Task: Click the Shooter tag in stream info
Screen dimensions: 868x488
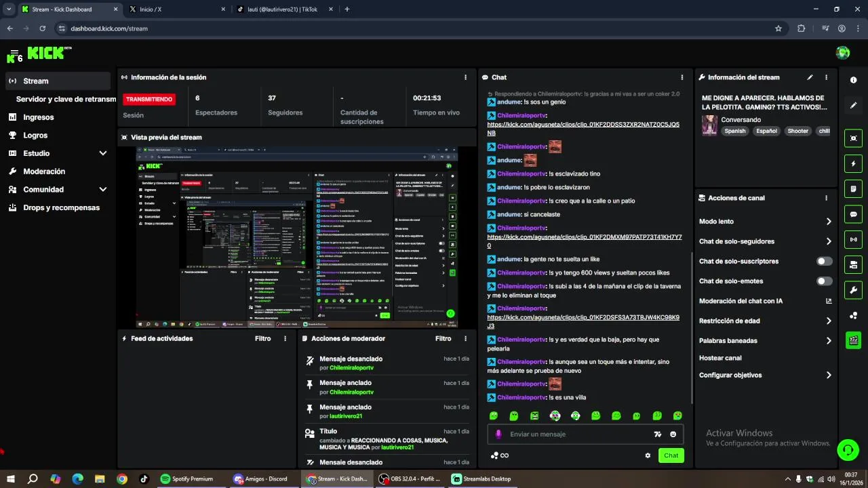Action: click(x=797, y=131)
